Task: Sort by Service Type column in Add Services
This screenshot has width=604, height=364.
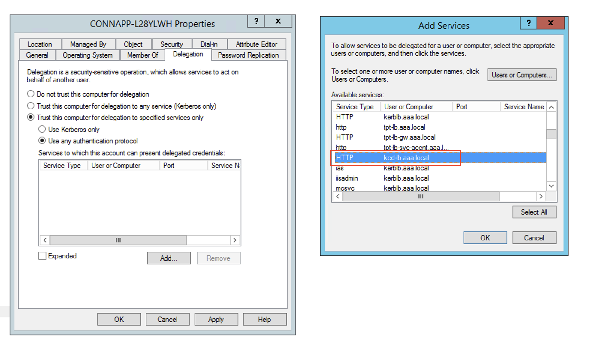Action: (355, 107)
